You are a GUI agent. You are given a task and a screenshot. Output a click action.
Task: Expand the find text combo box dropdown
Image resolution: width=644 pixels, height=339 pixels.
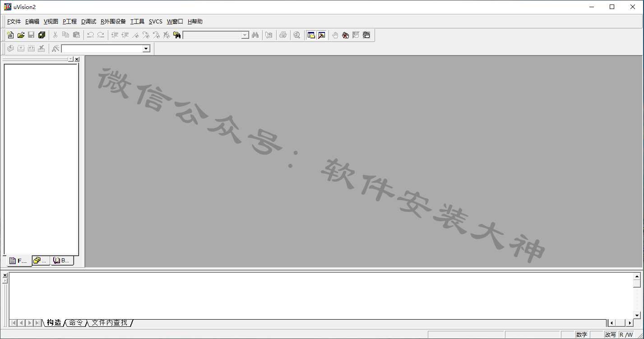pos(245,35)
